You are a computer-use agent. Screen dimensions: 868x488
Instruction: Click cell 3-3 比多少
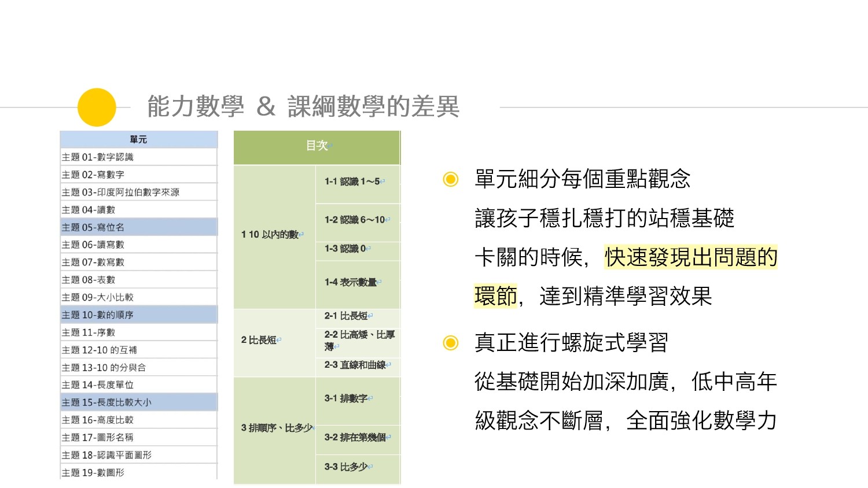[358, 469]
